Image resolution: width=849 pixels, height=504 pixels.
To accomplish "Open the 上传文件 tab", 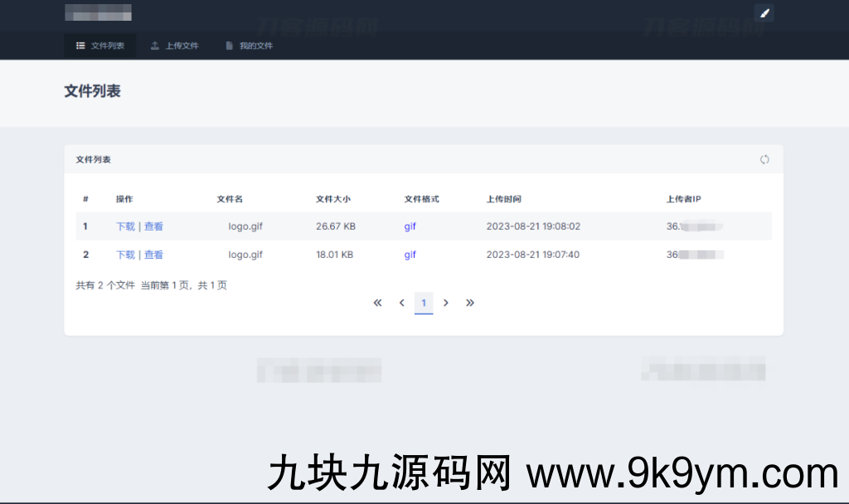I will pyautogui.click(x=174, y=46).
